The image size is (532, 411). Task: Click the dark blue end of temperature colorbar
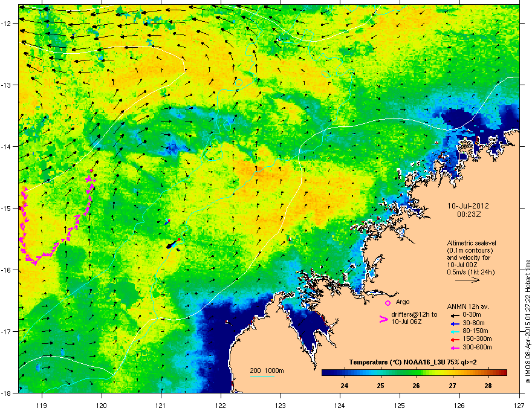(326, 373)
